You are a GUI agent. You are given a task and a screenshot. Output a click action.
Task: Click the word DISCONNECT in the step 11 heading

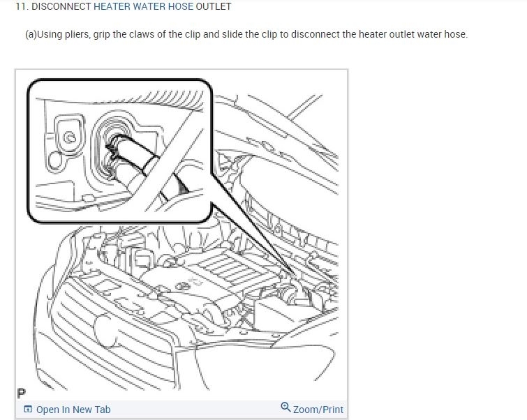(61, 6)
